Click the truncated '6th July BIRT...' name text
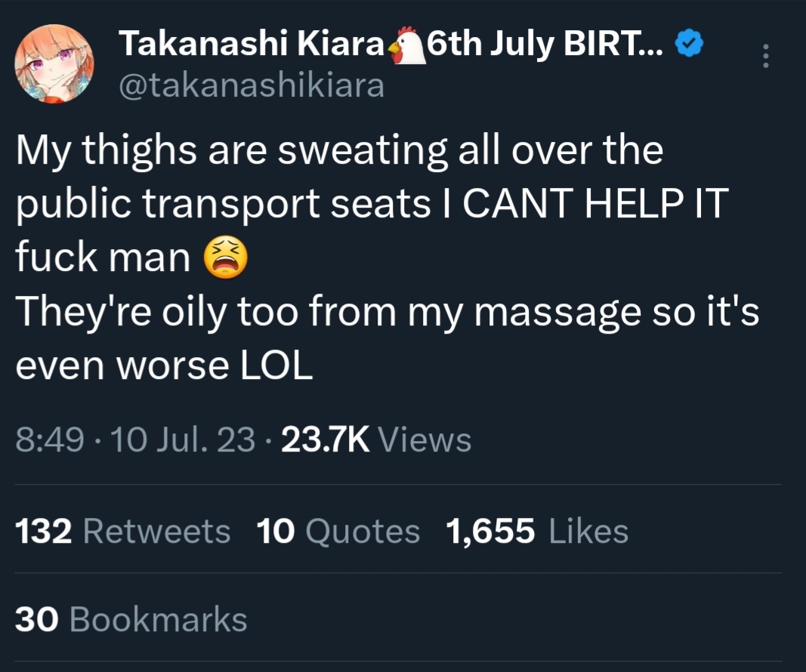Viewport: 806px width, 672px height. pyautogui.click(x=545, y=43)
